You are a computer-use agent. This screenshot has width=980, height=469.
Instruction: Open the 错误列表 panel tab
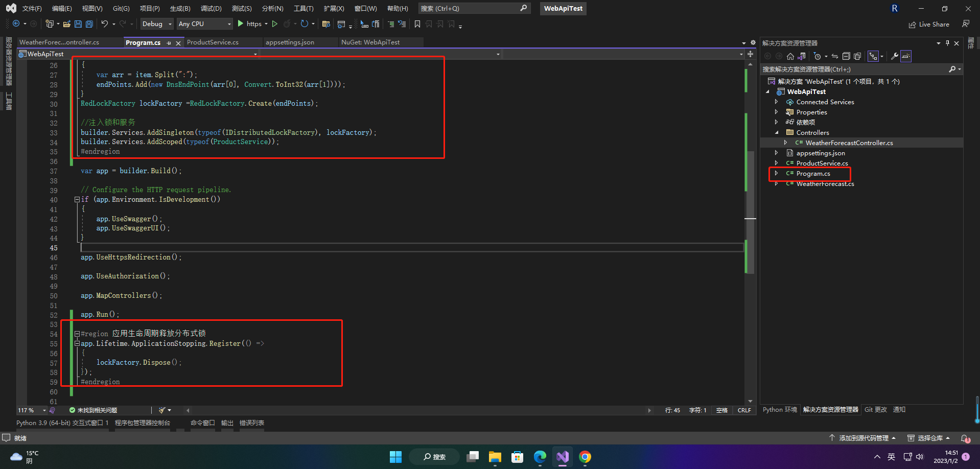tap(252, 423)
